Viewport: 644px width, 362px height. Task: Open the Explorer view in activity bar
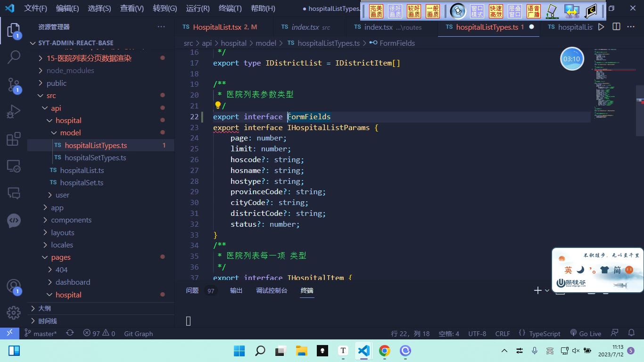click(x=14, y=31)
